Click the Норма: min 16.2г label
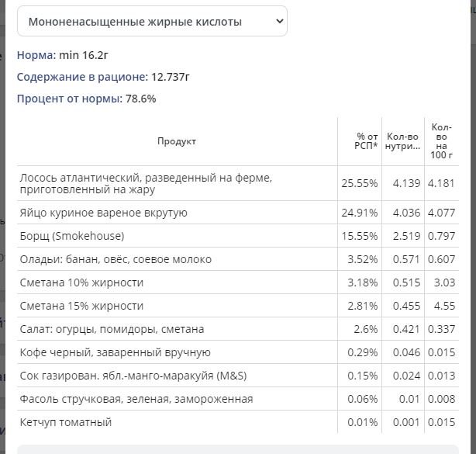This screenshot has height=454, width=476. (x=62, y=55)
